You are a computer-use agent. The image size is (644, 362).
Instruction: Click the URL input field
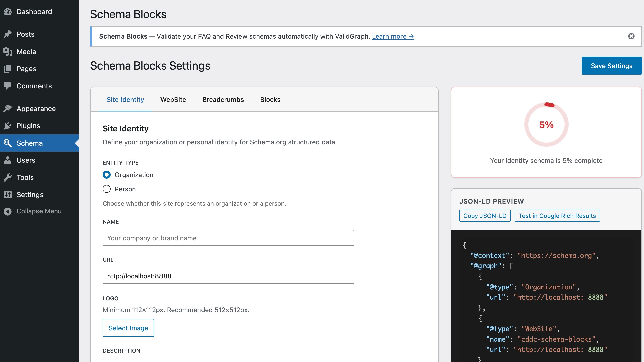click(x=228, y=276)
